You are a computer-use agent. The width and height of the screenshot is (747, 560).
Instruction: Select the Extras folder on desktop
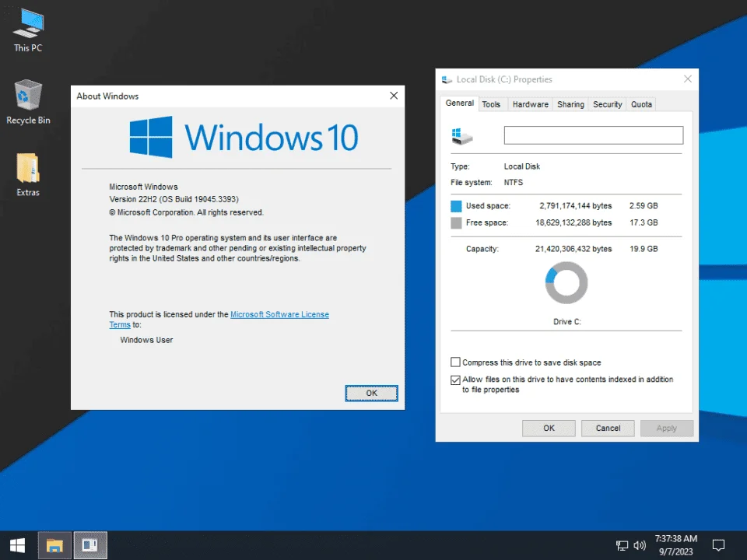(x=28, y=175)
